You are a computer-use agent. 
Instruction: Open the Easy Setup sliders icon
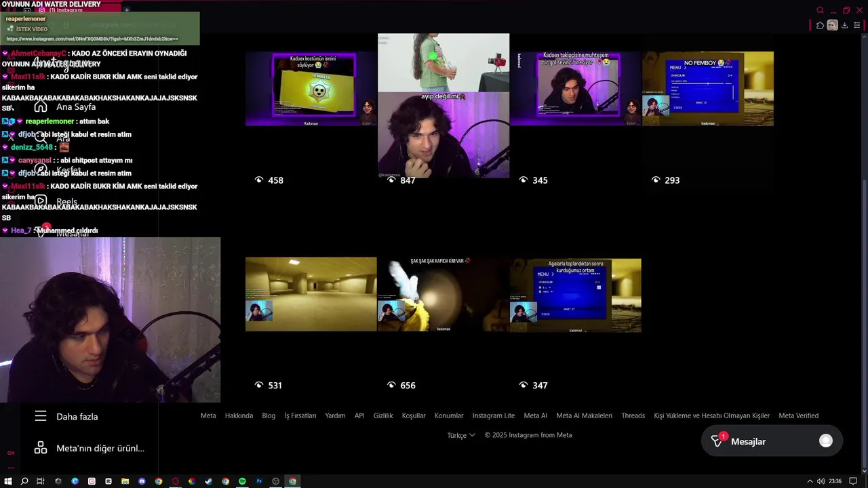pyautogui.click(x=856, y=25)
